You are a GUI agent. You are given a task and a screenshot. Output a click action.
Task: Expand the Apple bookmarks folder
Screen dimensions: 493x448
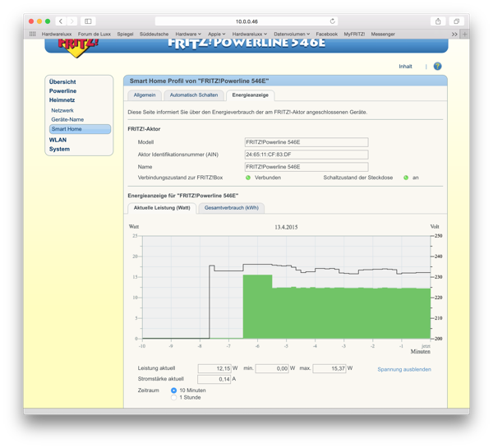[x=216, y=34]
